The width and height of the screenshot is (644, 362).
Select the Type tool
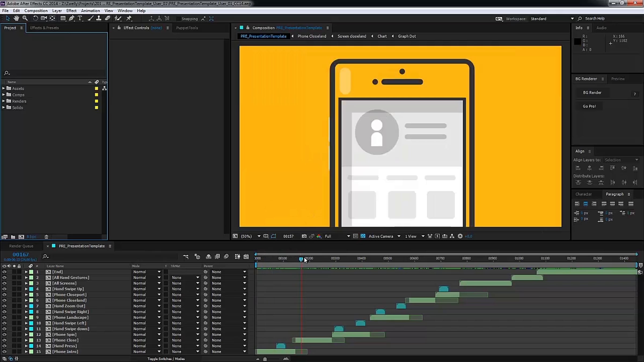tap(80, 18)
